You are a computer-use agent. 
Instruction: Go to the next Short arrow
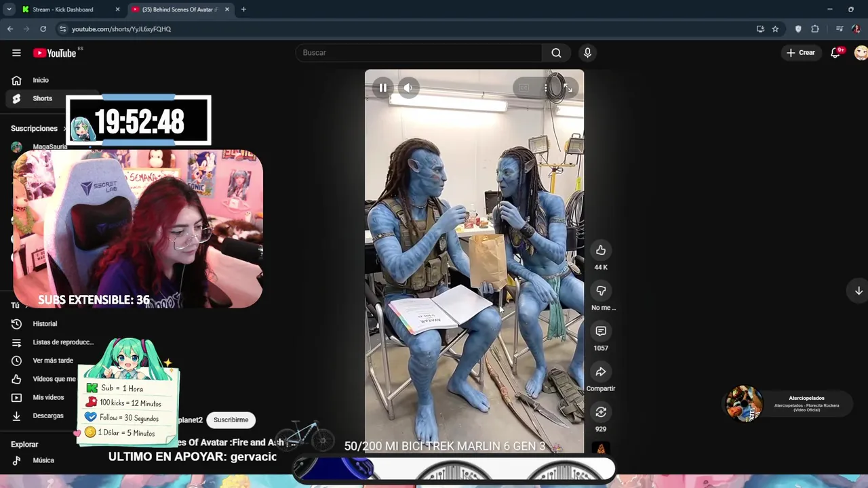(x=859, y=290)
